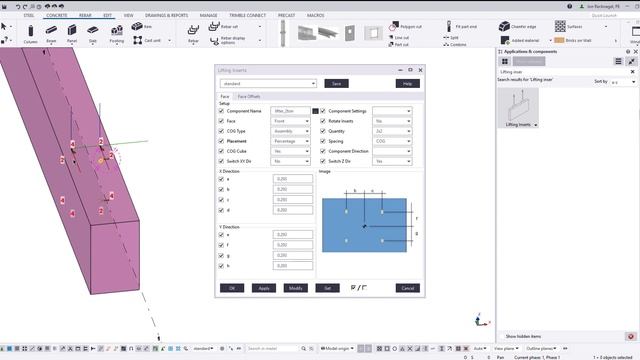
Task: Click the Apply button
Action: pyautogui.click(x=264, y=288)
